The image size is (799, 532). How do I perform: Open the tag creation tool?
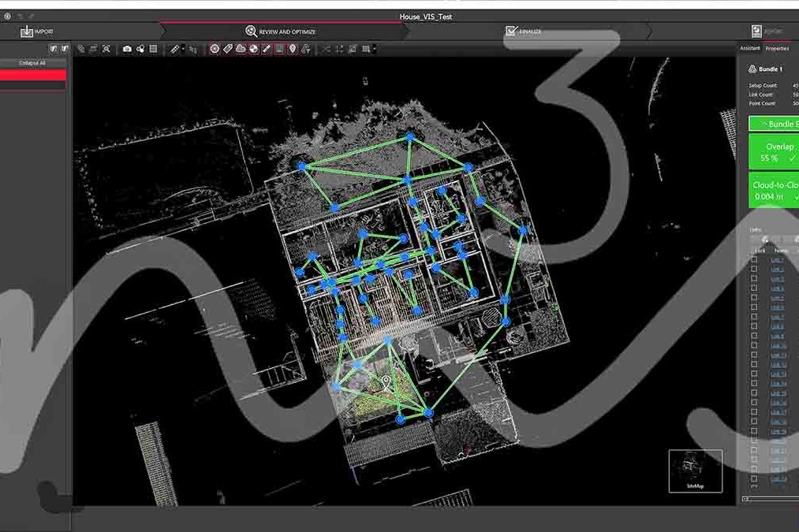[227, 48]
